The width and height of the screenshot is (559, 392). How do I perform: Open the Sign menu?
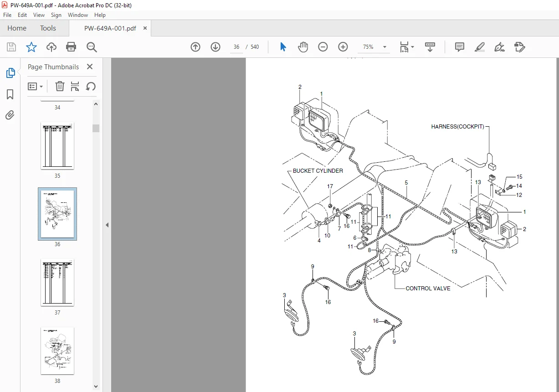[56, 15]
